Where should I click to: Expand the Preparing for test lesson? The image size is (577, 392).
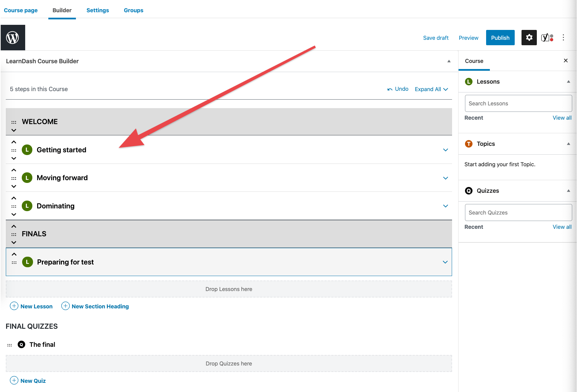[x=445, y=262]
